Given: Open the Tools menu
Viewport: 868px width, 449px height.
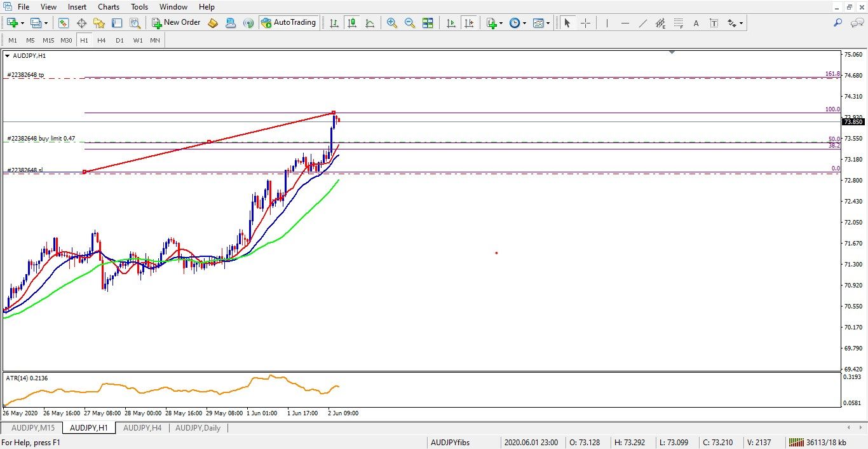Looking at the screenshot, I should [x=139, y=7].
